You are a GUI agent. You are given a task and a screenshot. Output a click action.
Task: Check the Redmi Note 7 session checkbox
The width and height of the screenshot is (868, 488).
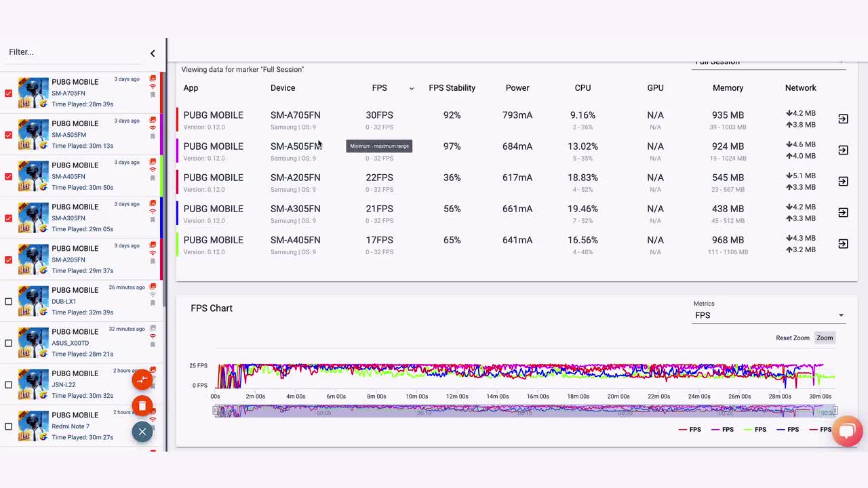[x=8, y=426]
